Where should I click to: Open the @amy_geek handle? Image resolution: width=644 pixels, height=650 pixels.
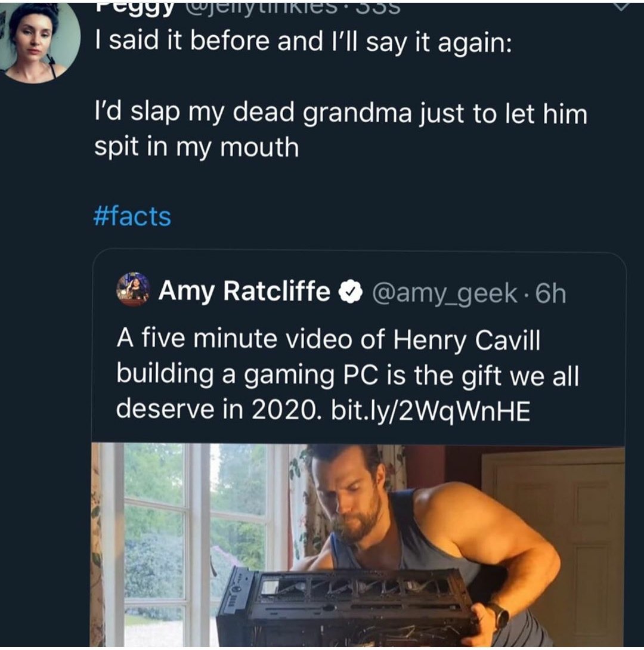tap(445, 293)
